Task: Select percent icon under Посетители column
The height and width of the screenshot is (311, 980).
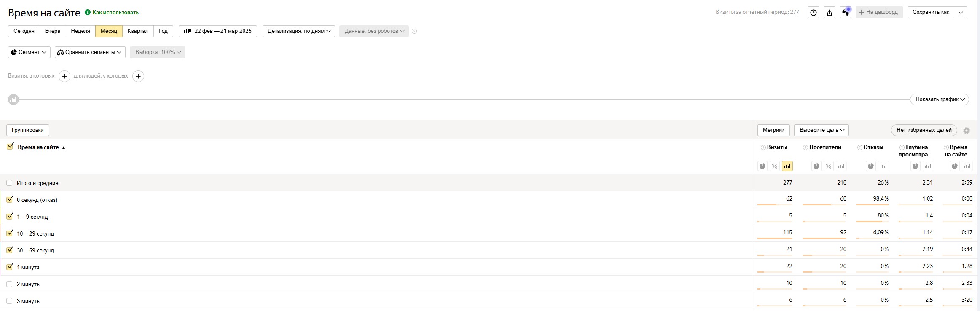Action: [829, 166]
